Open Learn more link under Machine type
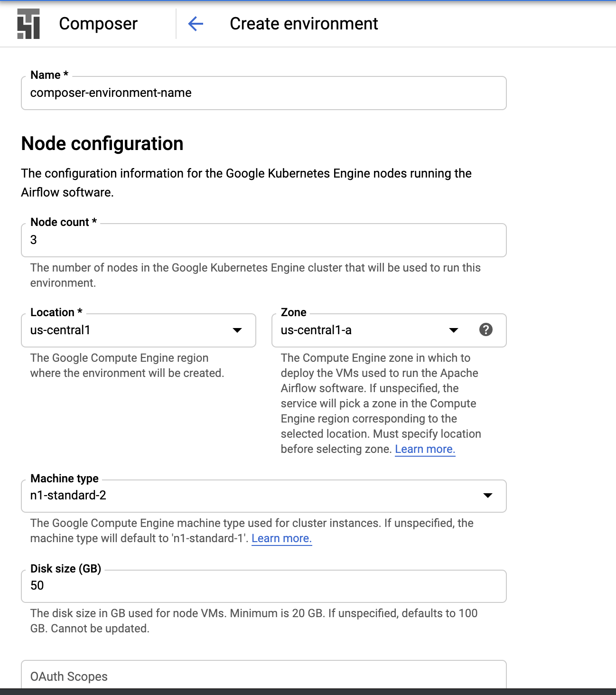 coord(281,538)
